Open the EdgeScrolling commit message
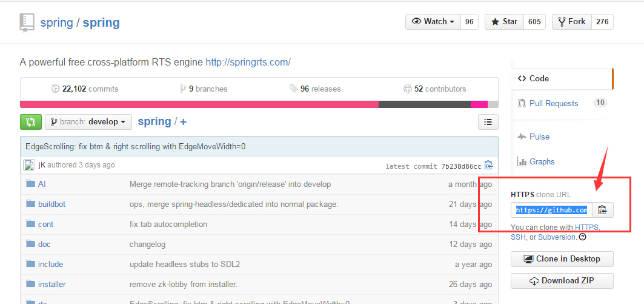The image size is (644, 304). (136, 146)
